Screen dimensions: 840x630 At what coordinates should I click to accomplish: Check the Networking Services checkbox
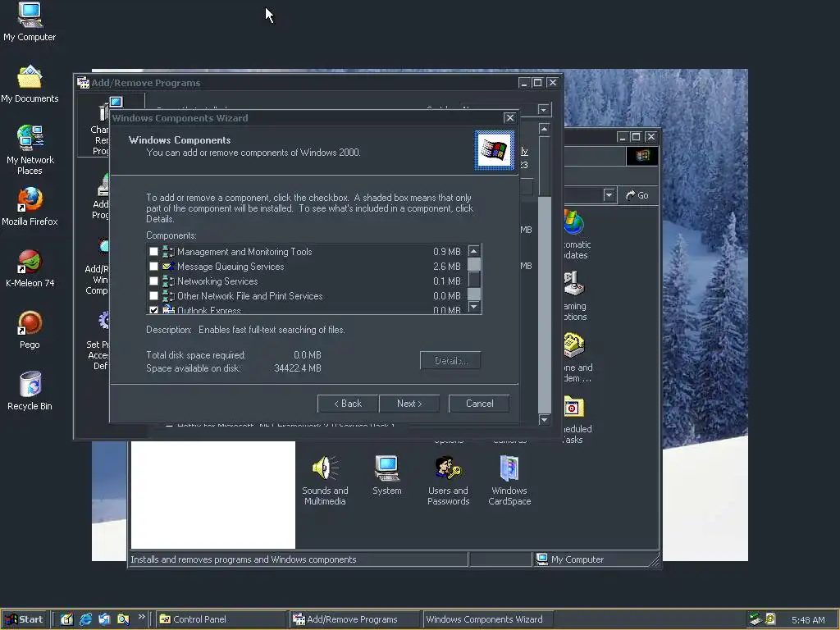[x=153, y=281]
